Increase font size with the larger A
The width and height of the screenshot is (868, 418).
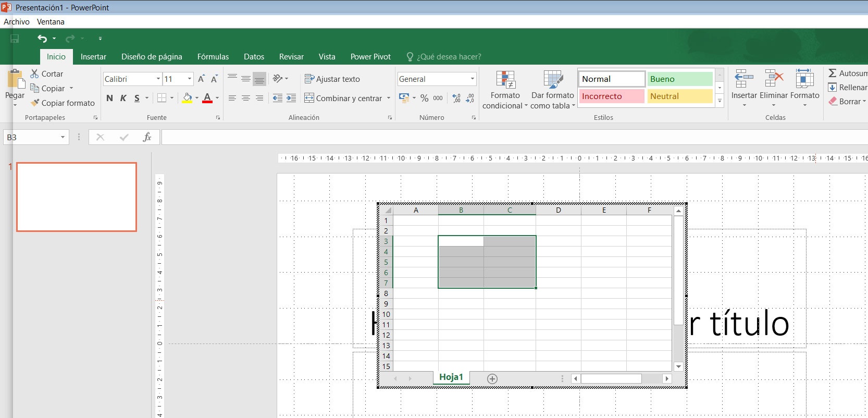click(x=201, y=79)
